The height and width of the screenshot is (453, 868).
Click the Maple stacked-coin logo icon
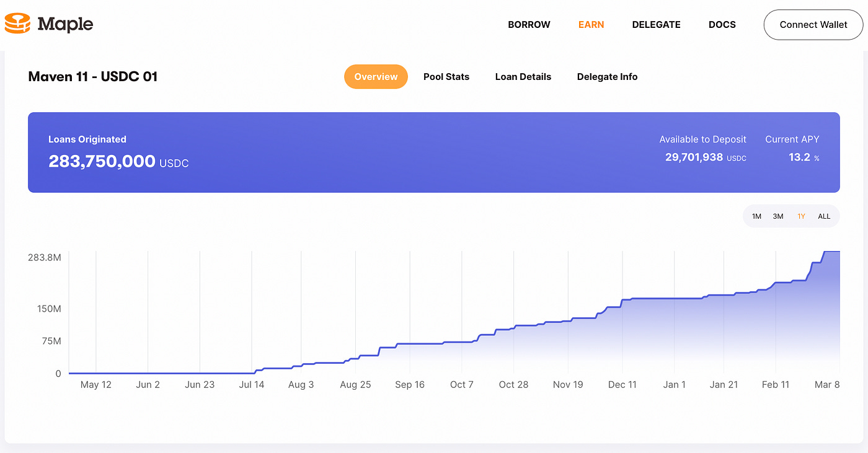click(17, 24)
